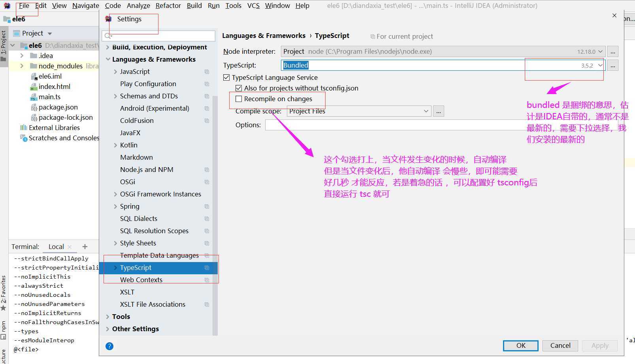Image resolution: width=635 pixels, height=364 pixels.
Task: Click the External Libraries icon
Action: coord(24,128)
